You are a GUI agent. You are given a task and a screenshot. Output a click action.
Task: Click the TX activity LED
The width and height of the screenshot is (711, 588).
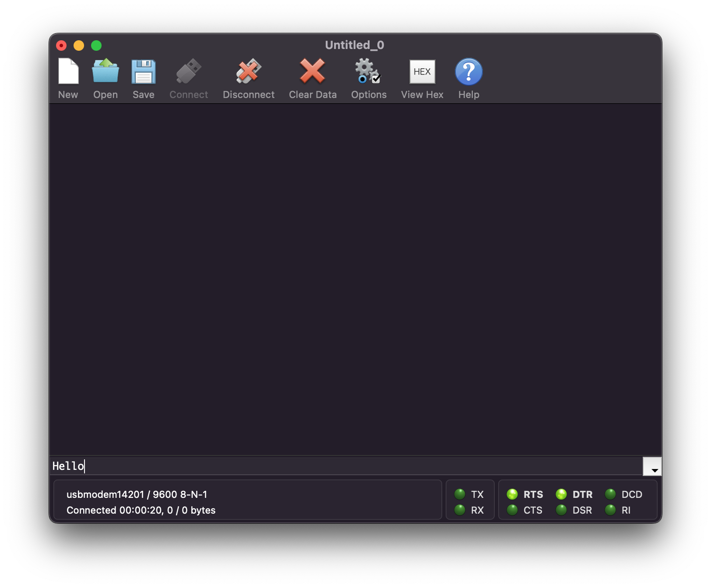460,494
